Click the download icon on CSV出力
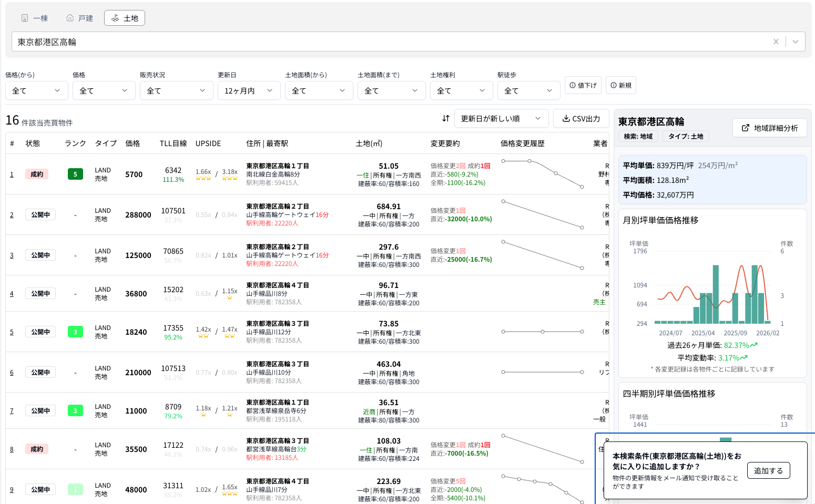Screen dimensions: 815x504 567,118
